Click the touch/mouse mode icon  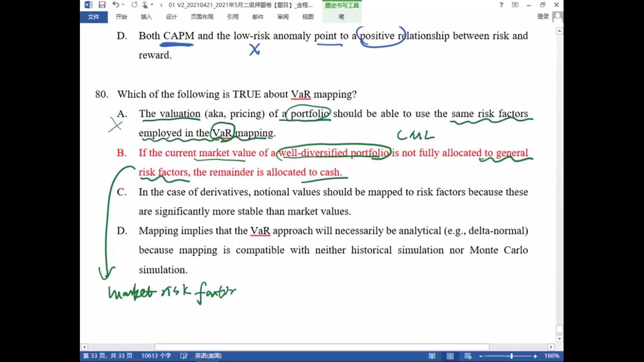(x=145, y=5)
